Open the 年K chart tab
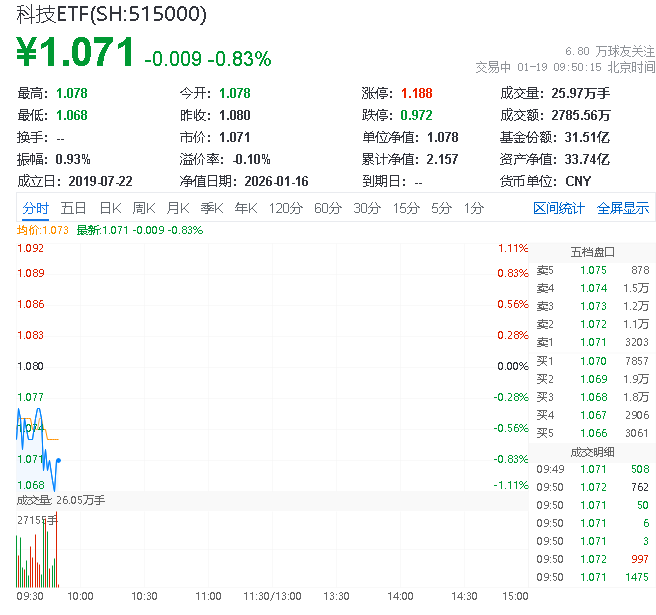This screenshot has width=656, height=615. coord(245,208)
